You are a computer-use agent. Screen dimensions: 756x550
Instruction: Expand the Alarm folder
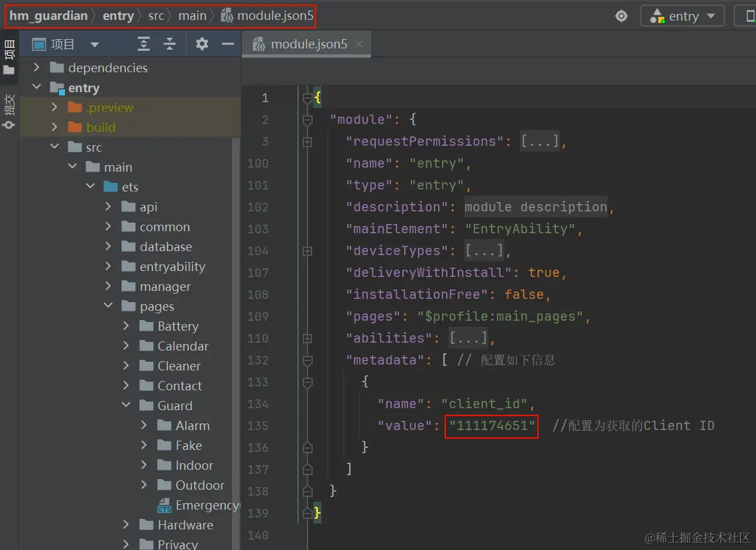point(144,425)
